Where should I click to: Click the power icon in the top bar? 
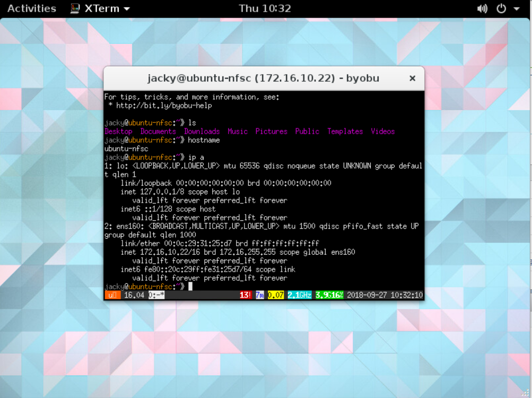[x=501, y=8]
